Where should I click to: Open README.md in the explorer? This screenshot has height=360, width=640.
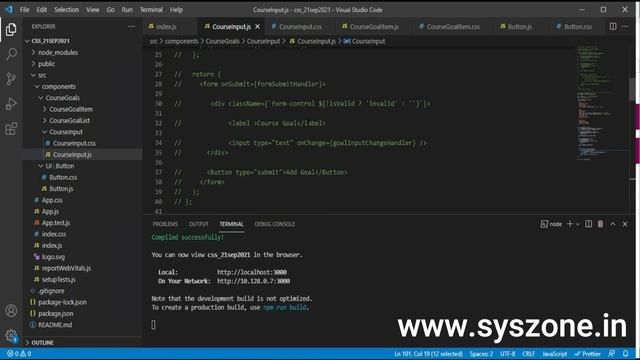pos(55,325)
